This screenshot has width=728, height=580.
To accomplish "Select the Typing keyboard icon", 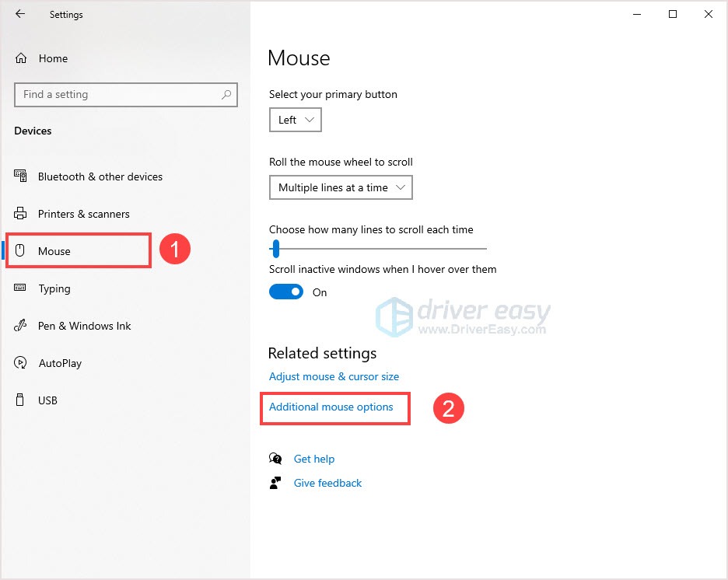I will click(x=21, y=288).
